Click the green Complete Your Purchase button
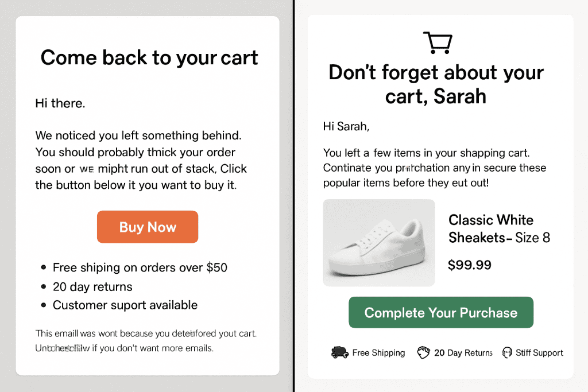 (x=441, y=313)
